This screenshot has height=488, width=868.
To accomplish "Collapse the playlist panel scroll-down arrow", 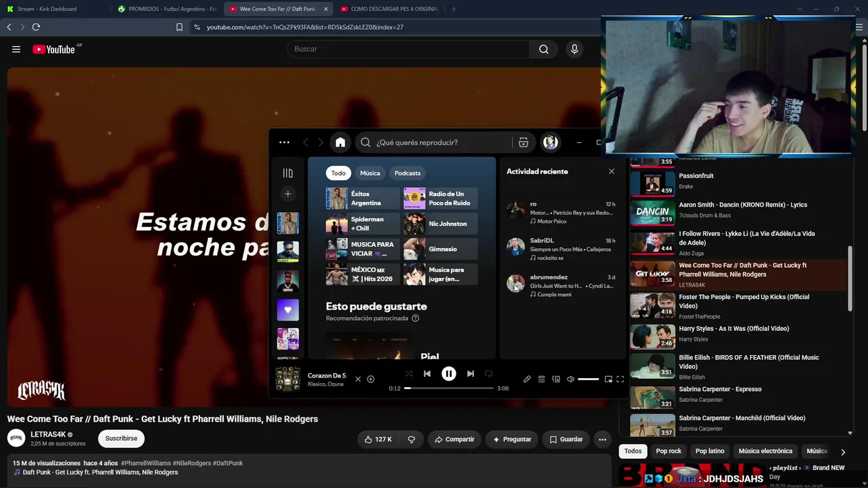I will 850,432.
